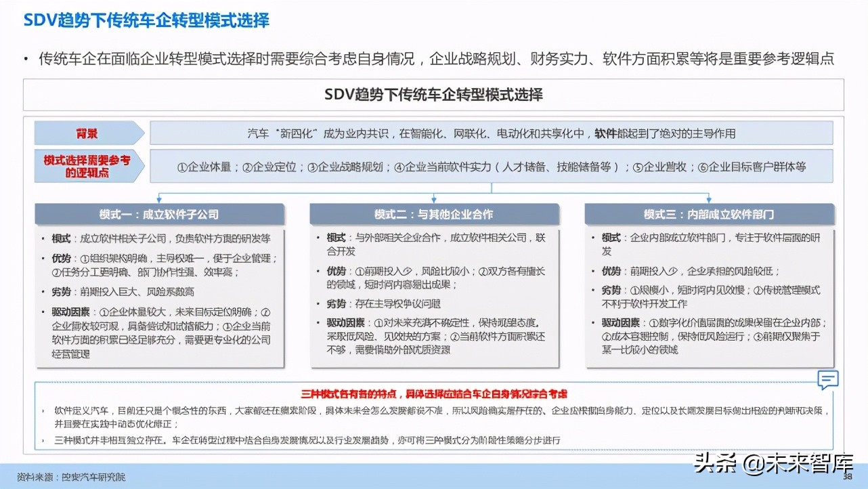Click the "资料来源" source line at the bottom
The width and height of the screenshot is (868, 489).
71,476
